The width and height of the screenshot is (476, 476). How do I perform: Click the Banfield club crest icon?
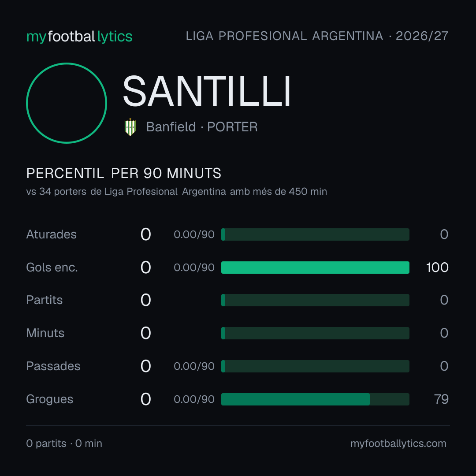coord(130,127)
